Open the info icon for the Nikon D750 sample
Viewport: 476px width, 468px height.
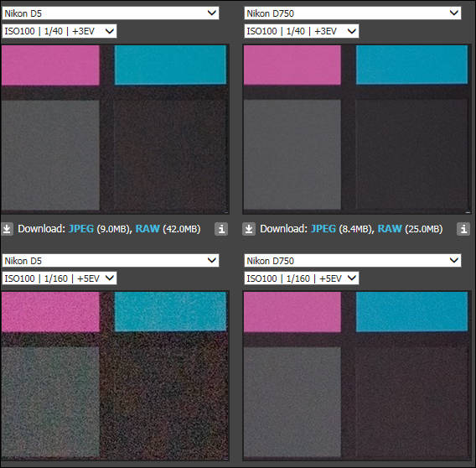tap(463, 229)
